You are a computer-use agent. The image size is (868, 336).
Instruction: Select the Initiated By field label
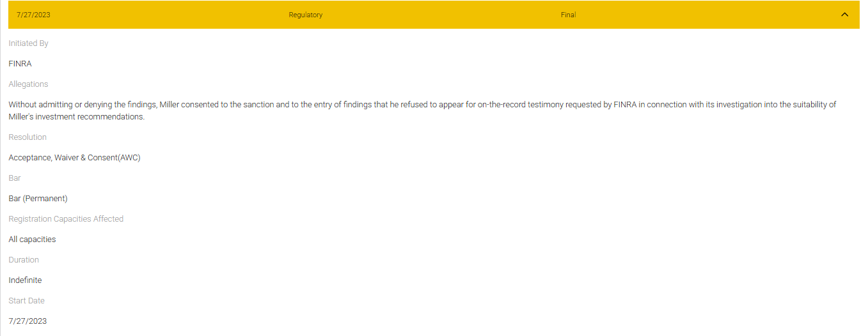pyautogui.click(x=28, y=43)
